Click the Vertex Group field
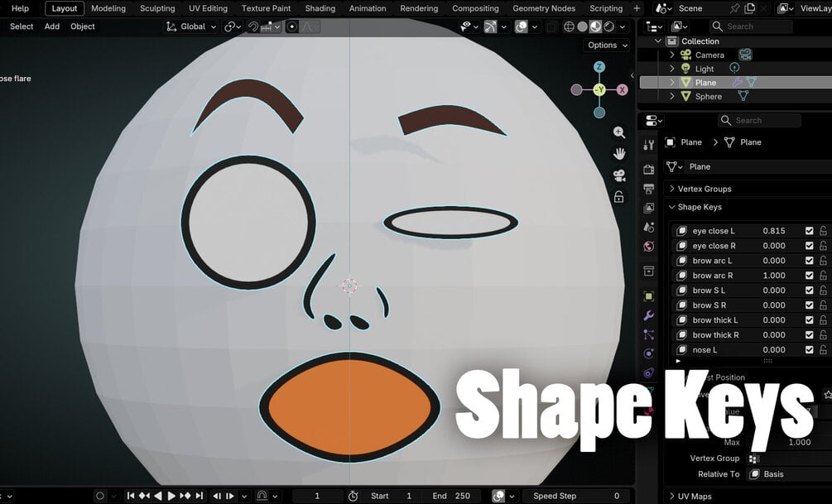The image size is (832, 504). pos(789,458)
